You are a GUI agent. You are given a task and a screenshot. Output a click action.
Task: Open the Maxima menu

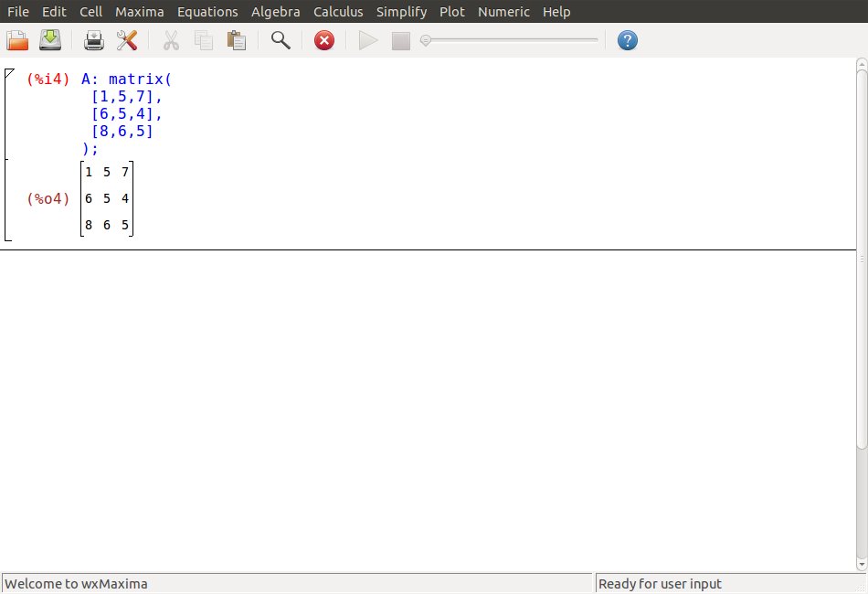pyautogui.click(x=140, y=12)
